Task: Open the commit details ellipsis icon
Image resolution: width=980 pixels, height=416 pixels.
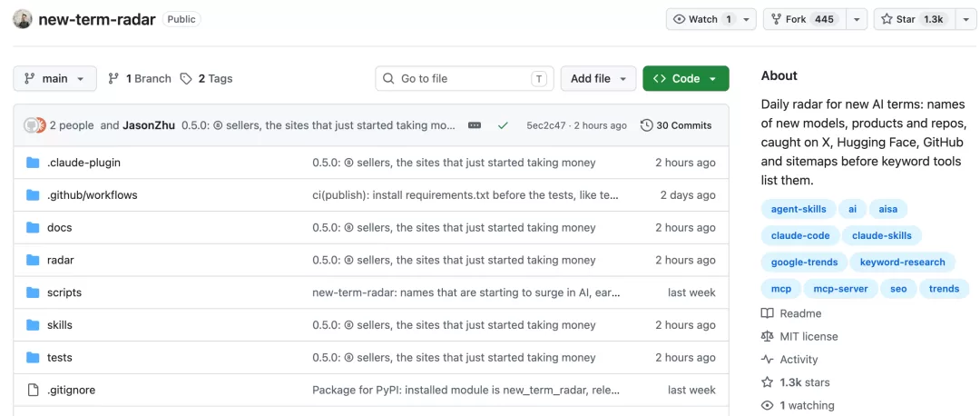Action: 475,125
